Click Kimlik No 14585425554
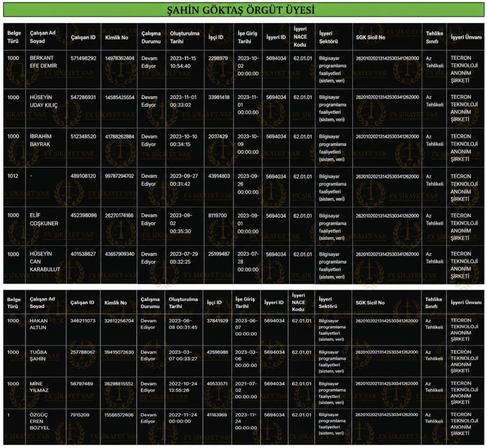 (x=120, y=97)
